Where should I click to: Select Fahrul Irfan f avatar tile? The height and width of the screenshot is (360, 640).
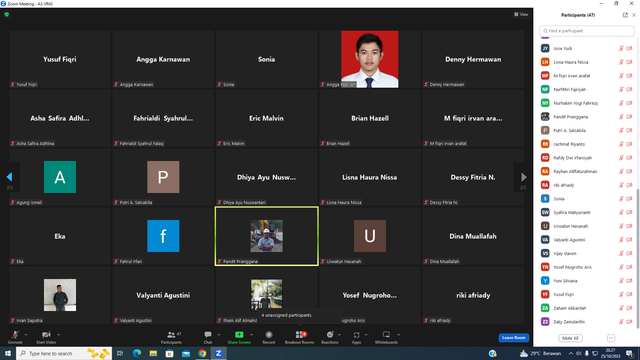click(x=163, y=236)
